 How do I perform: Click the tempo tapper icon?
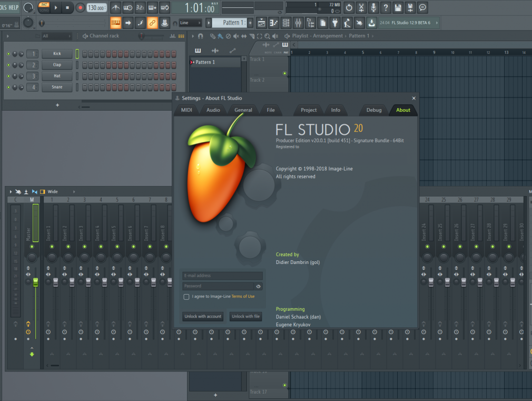[348, 23]
